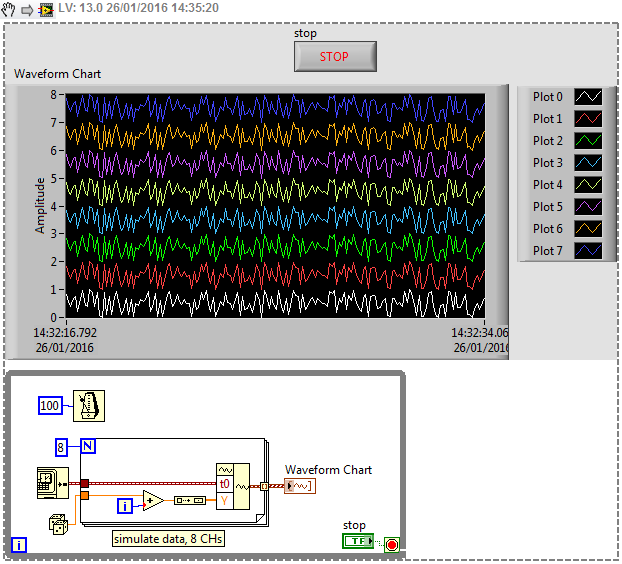This screenshot has width=622, height=564.
Task: Click the dark red timestamp loop tunnel
Action: pyautogui.click(x=84, y=483)
